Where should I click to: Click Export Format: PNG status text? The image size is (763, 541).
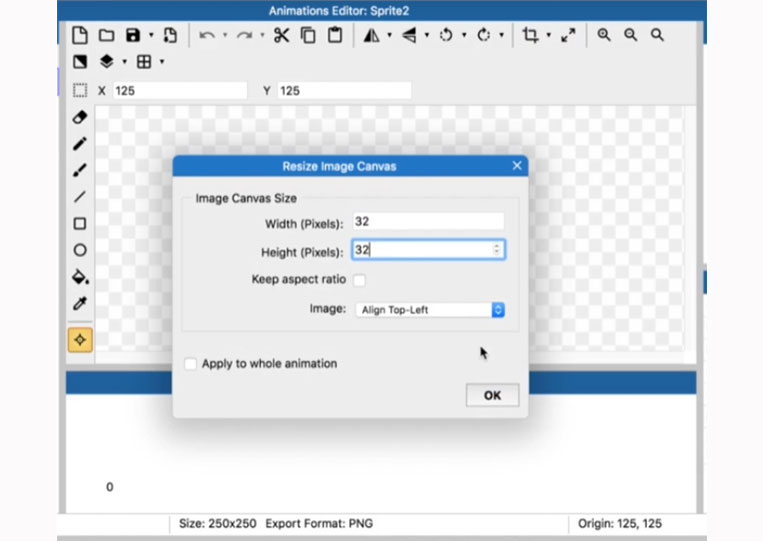[x=319, y=523]
